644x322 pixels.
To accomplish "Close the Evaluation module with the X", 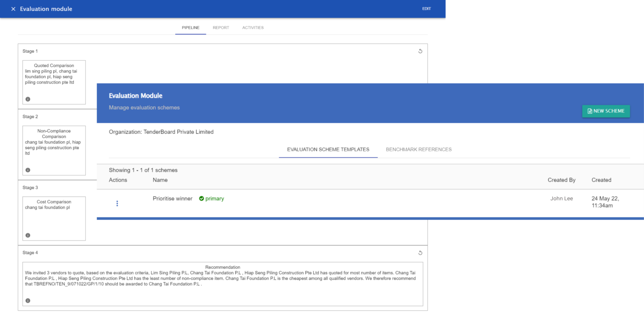I will point(13,8).
